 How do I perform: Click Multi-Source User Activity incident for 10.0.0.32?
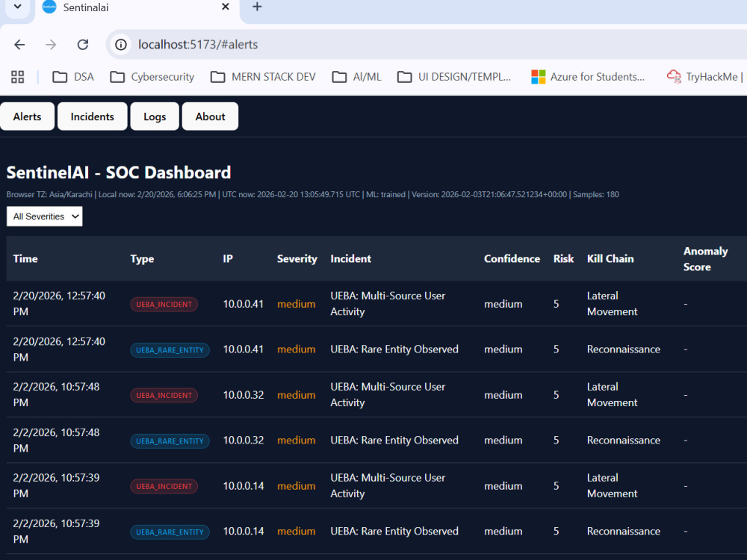tap(388, 394)
